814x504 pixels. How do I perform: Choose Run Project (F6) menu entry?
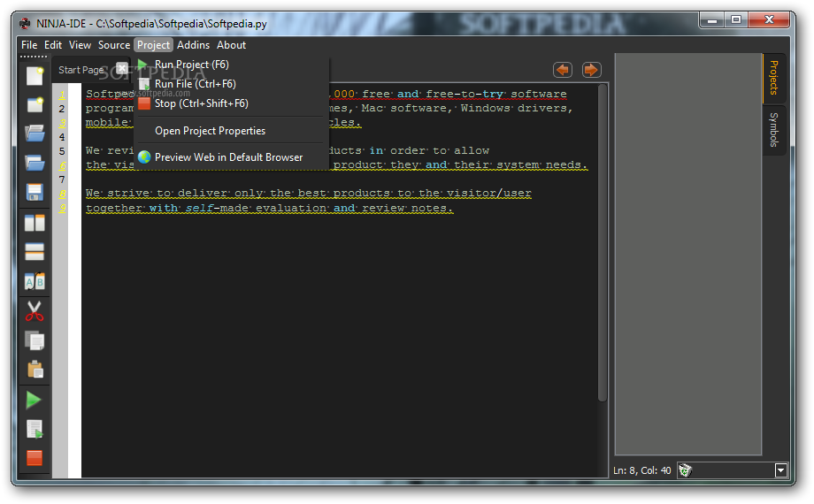point(232,65)
